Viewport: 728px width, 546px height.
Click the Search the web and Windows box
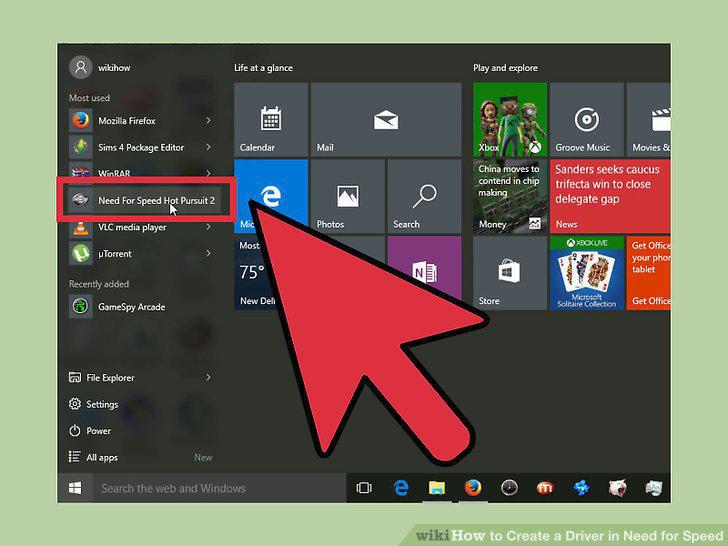[219, 488]
